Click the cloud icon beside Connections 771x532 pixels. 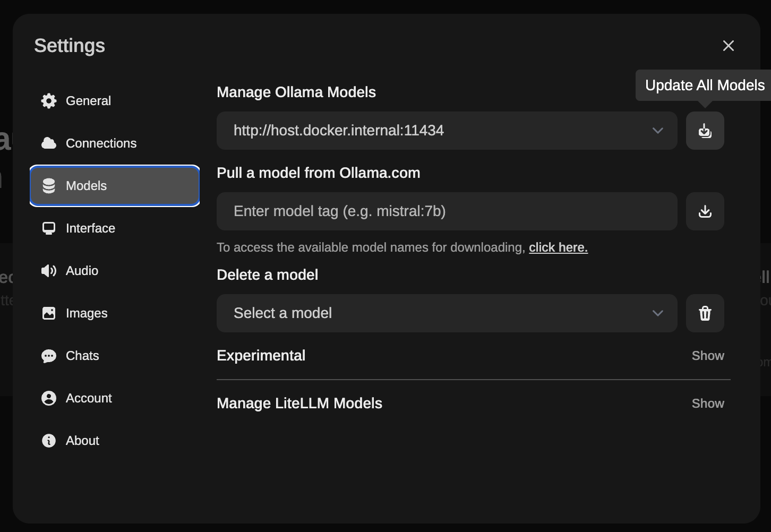click(48, 143)
